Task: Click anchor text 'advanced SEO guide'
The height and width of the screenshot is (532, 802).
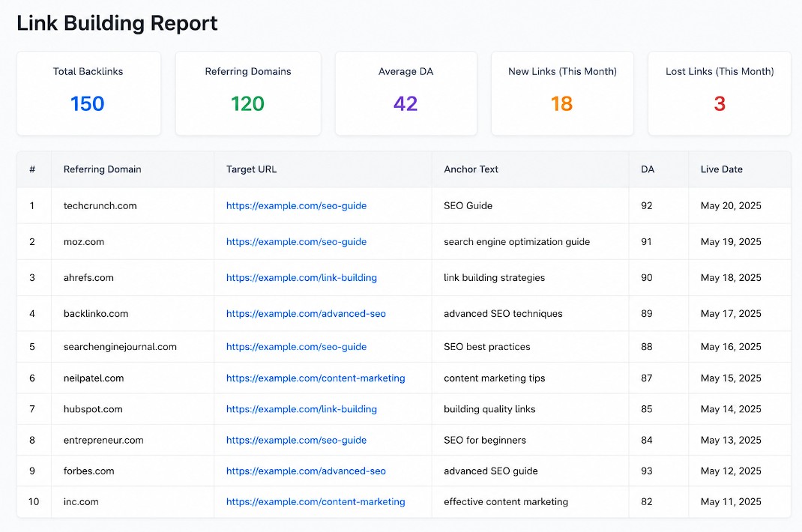Action: tap(490, 471)
